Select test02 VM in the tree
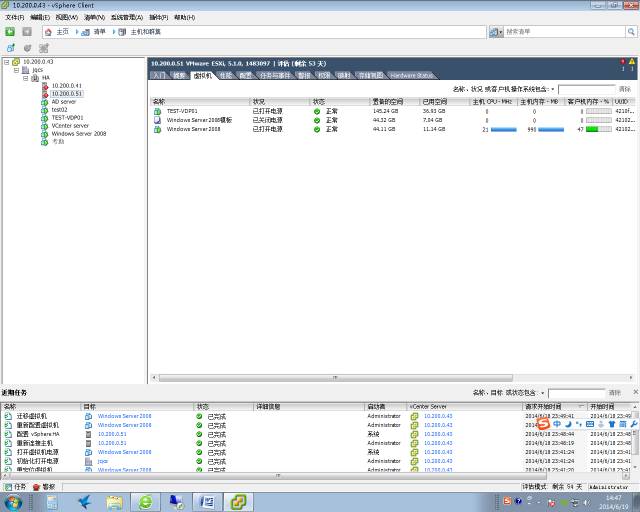 pos(60,109)
